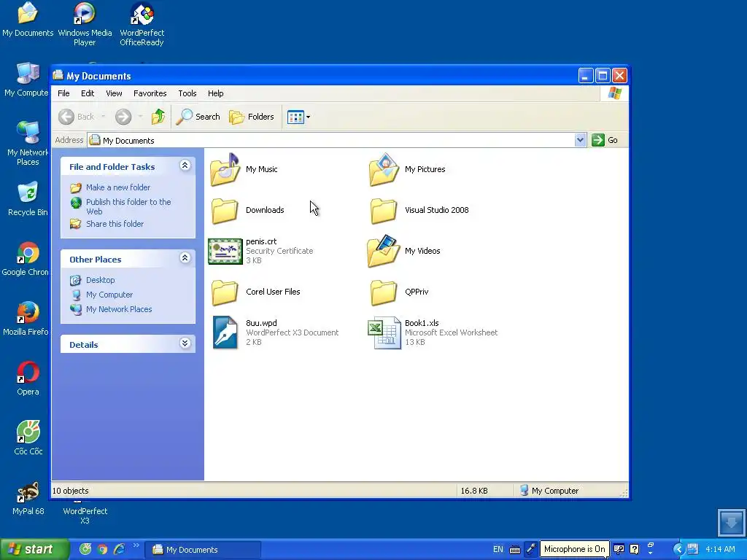Image resolution: width=747 pixels, height=560 pixels.
Task: Click the Start button
Action: pyautogui.click(x=34, y=550)
